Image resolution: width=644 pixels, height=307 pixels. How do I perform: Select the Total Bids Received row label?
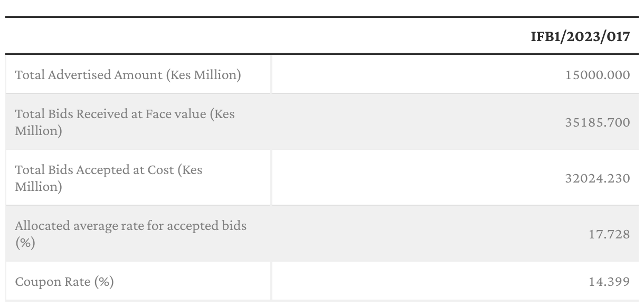tap(125, 122)
